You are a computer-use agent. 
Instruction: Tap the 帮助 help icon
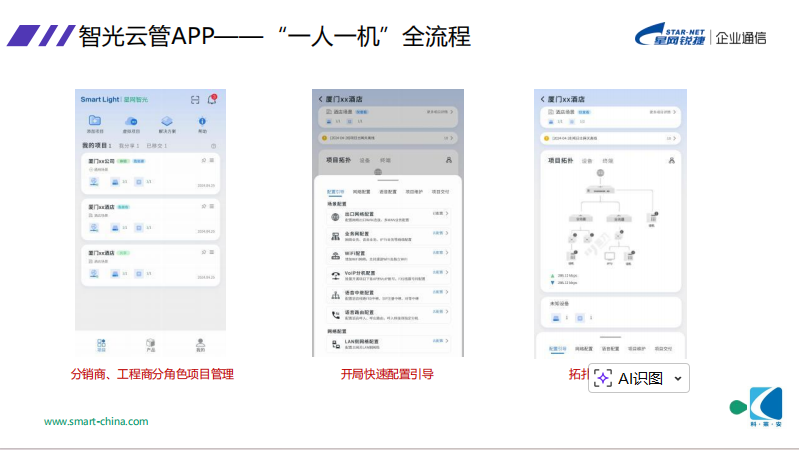click(202, 121)
